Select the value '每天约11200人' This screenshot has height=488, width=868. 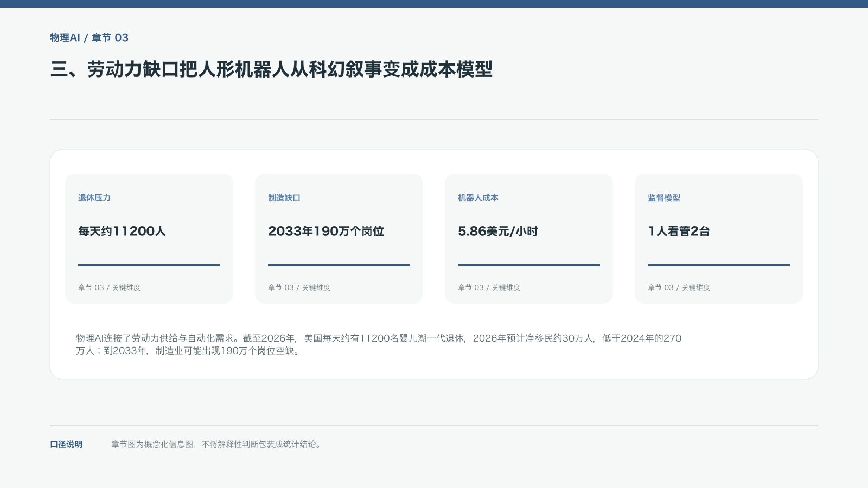[x=122, y=231]
